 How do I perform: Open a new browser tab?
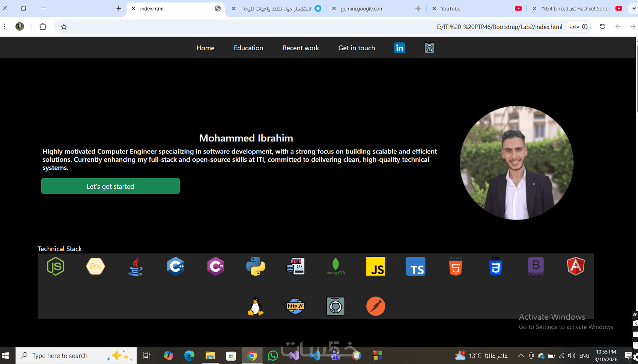point(119,8)
